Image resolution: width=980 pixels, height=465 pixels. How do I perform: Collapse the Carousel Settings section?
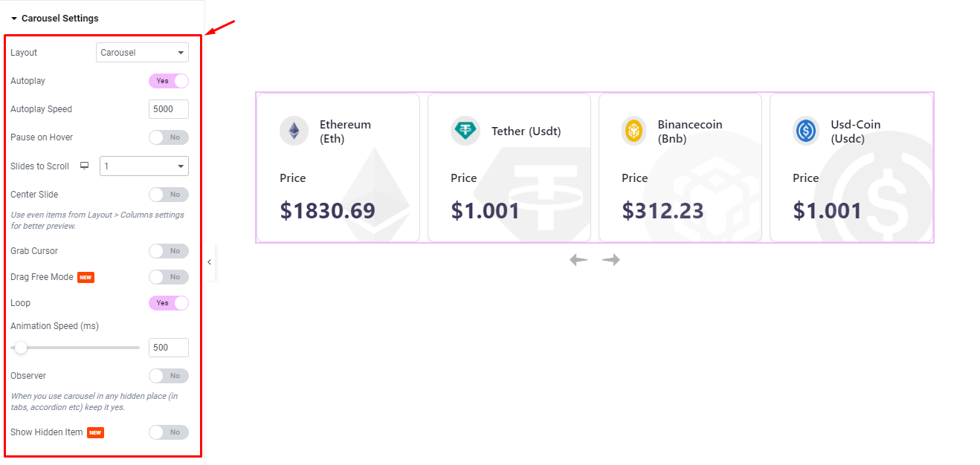point(57,18)
